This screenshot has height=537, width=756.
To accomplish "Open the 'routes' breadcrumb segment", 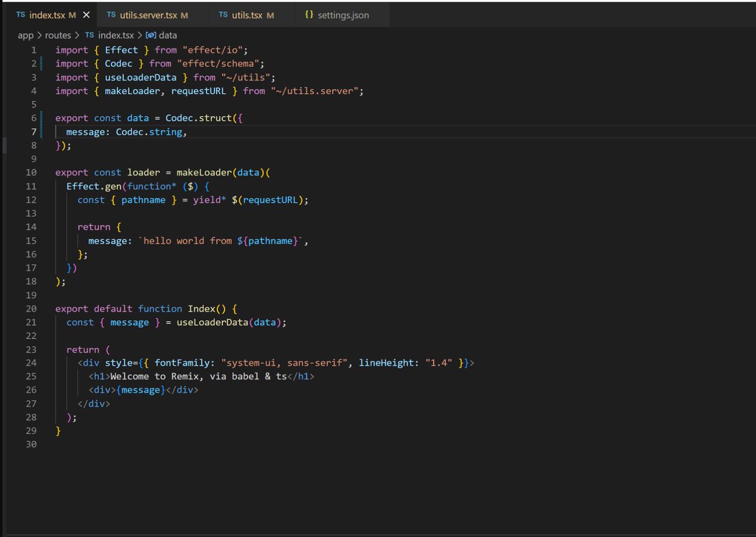I will [x=58, y=36].
